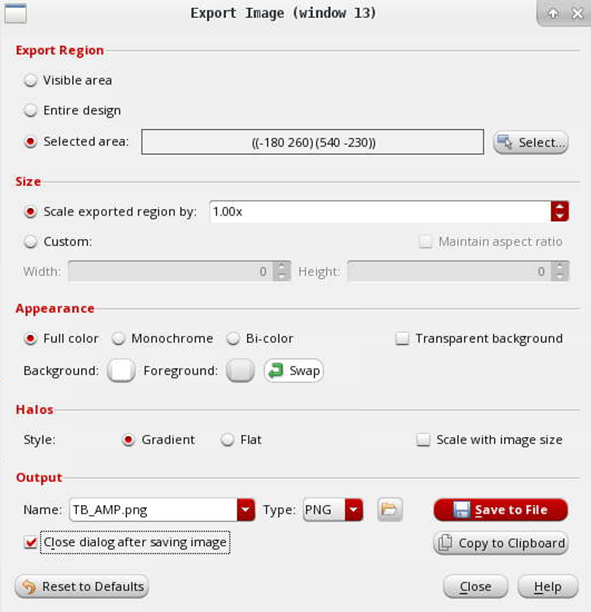
Task: Select the Visible area radio button
Action: [30, 80]
